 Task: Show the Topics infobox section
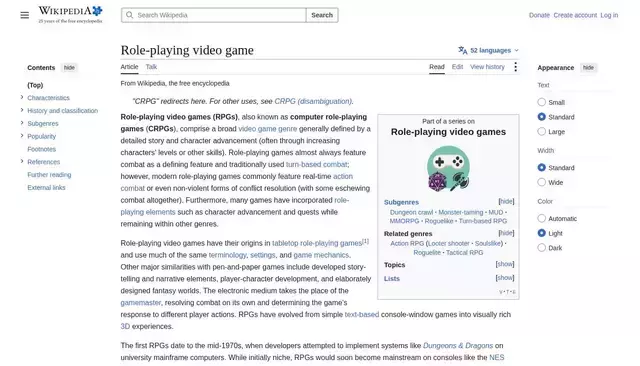point(505,264)
